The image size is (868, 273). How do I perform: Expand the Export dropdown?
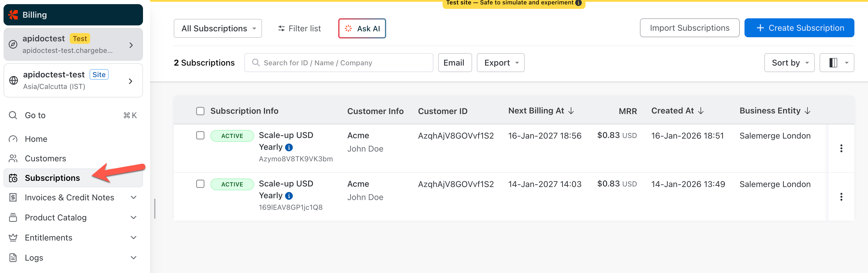click(500, 63)
